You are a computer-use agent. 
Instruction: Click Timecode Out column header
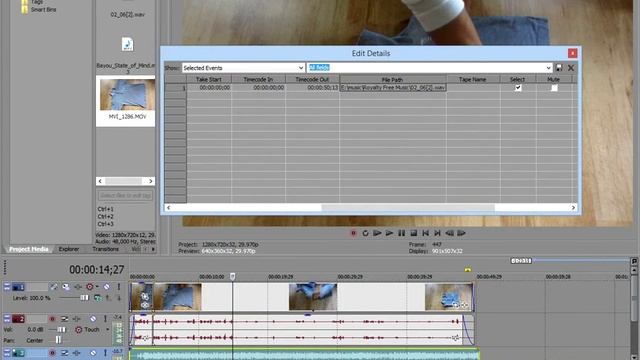tap(312, 79)
